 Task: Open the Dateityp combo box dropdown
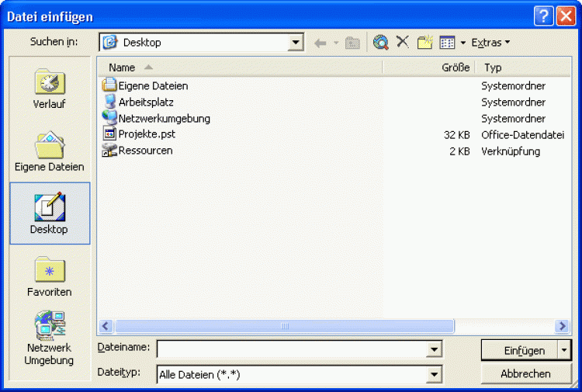[434, 374]
